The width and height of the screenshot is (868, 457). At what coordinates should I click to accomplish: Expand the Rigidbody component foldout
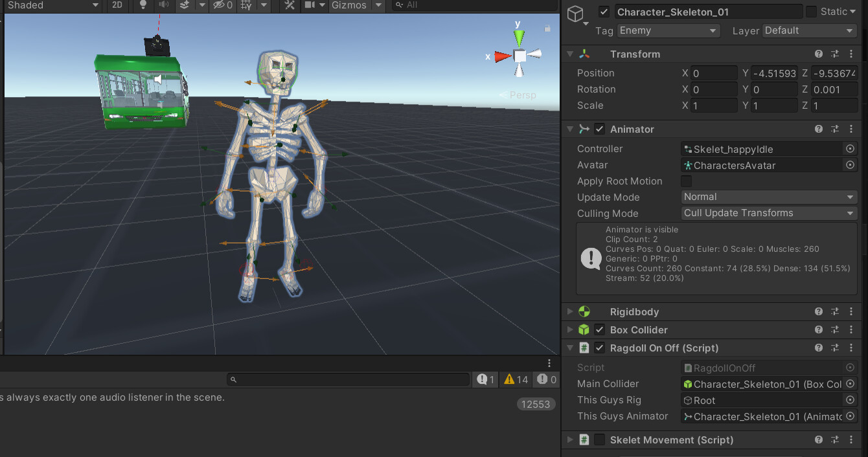pos(570,312)
